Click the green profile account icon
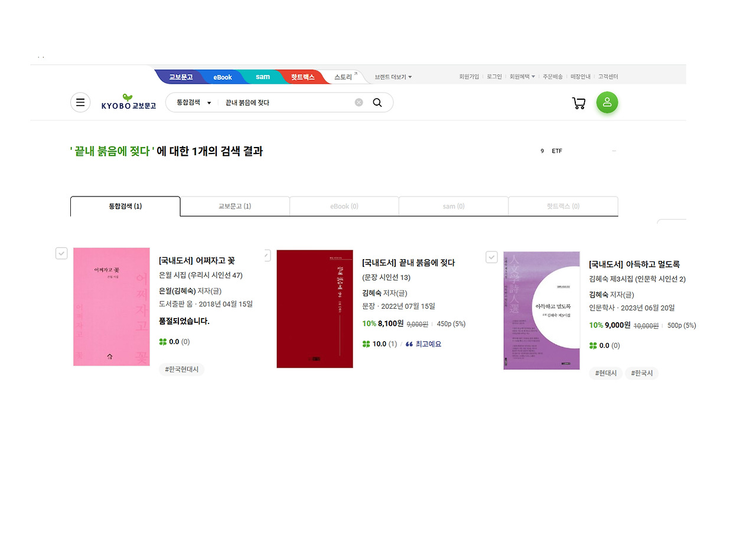 point(607,102)
